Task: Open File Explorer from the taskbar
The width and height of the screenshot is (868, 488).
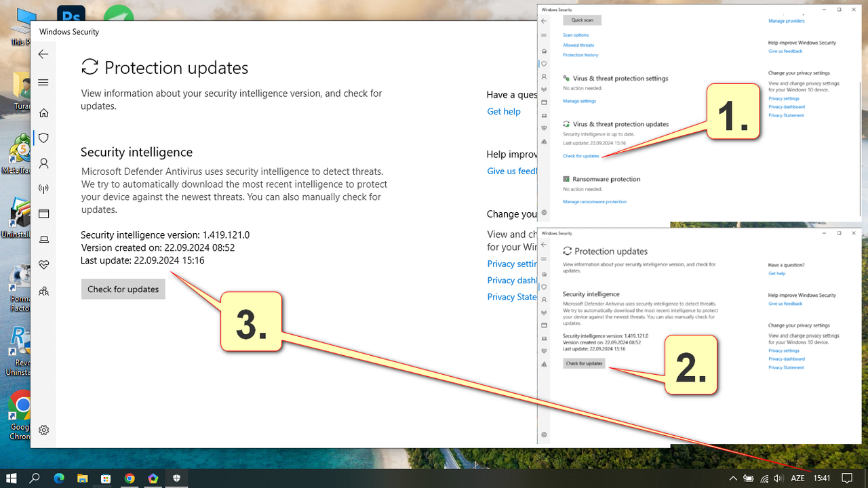Action: click(x=82, y=478)
